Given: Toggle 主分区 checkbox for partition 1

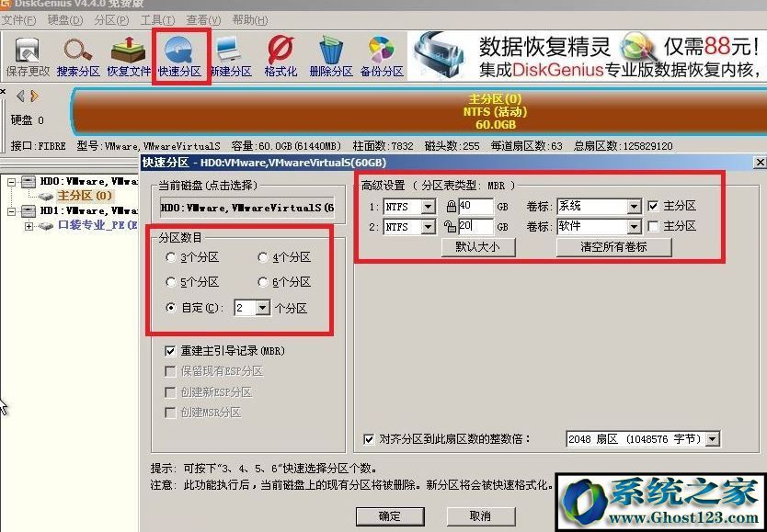Looking at the screenshot, I should pyautogui.click(x=653, y=206).
